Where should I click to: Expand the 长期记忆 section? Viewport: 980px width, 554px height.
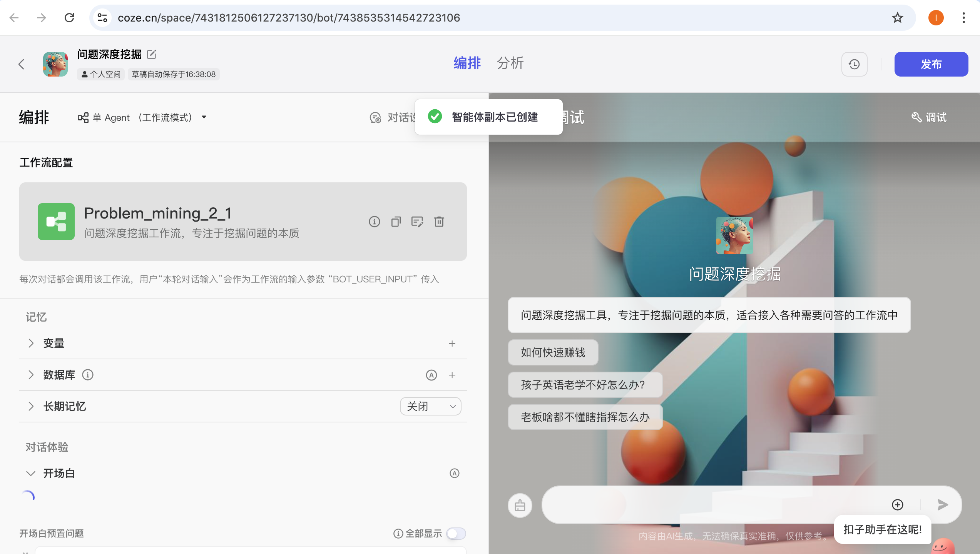click(31, 406)
